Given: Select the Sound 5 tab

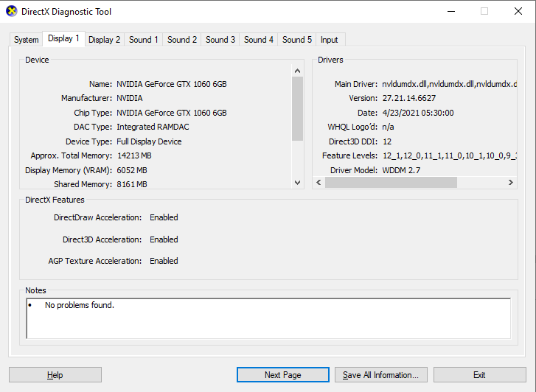Looking at the screenshot, I should pyautogui.click(x=296, y=40).
